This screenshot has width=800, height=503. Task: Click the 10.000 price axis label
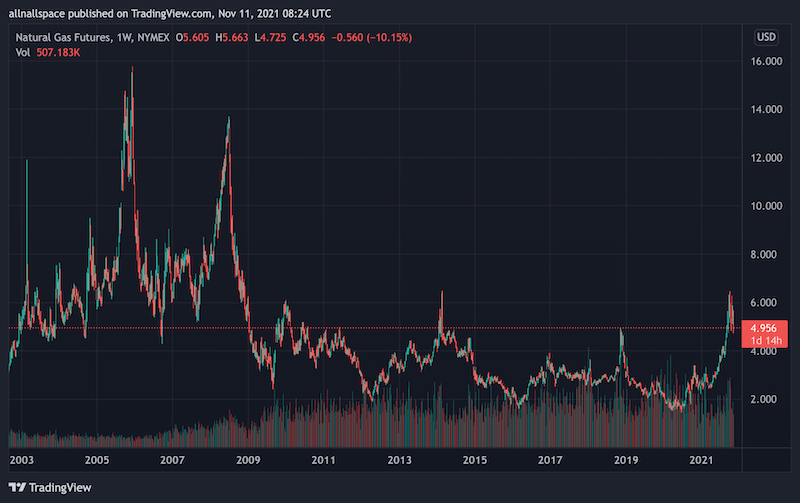[x=766, y=206]
